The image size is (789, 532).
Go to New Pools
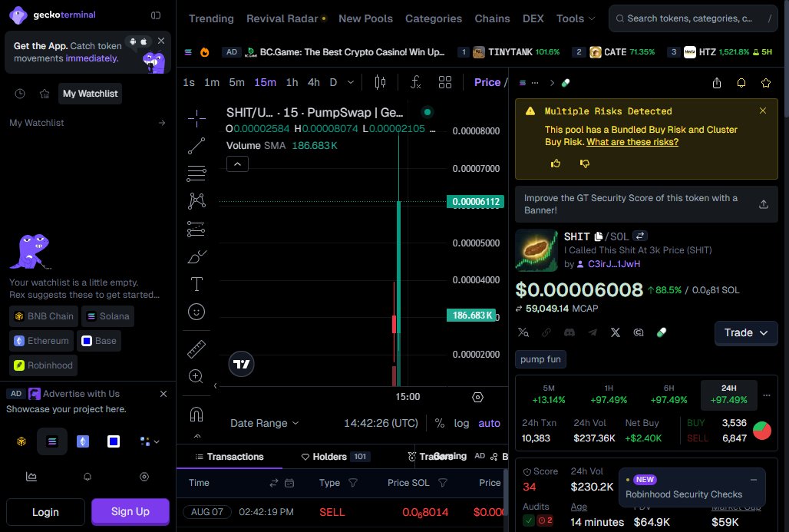point(365,18)
